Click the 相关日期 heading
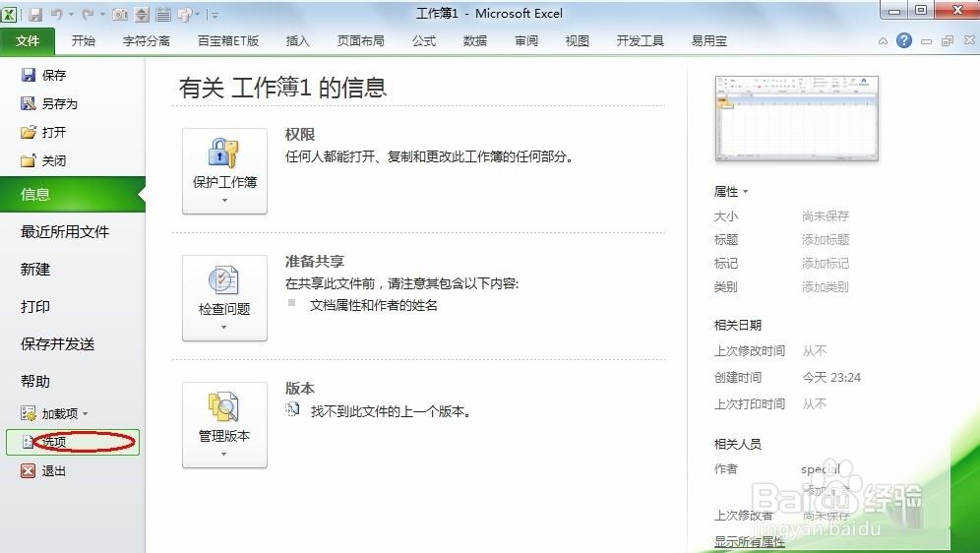The width and height of the screenshot is (980, 553). 738,325
